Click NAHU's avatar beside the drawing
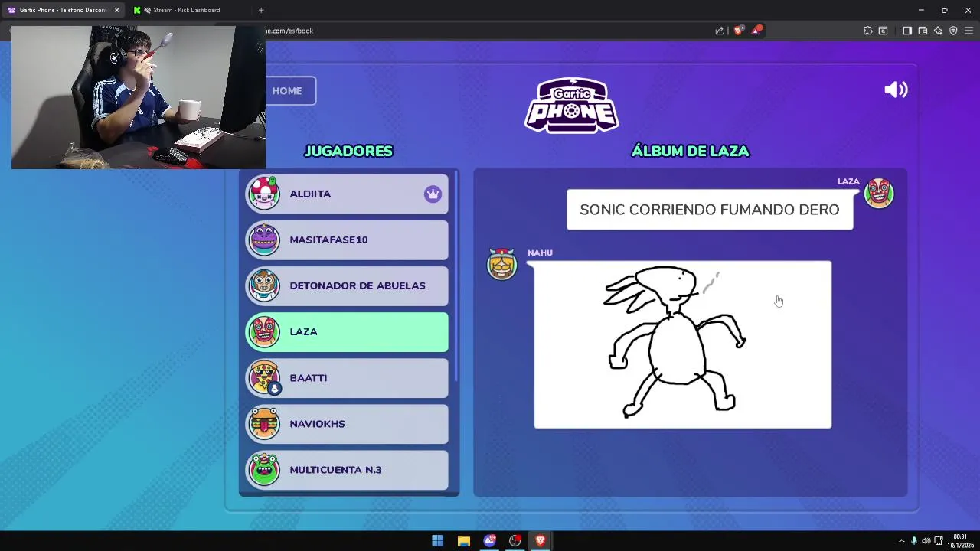980x551 pixels. (x=502, y=264)
